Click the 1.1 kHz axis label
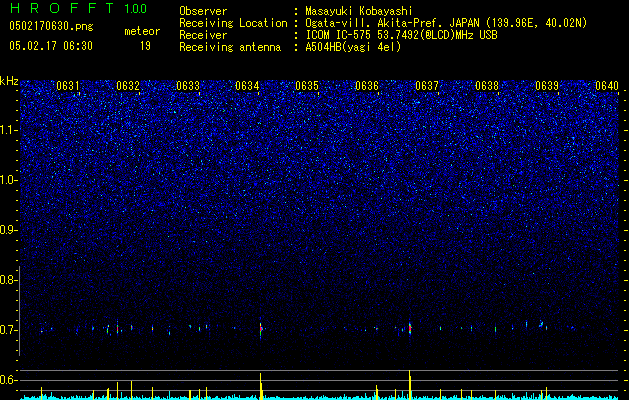The image size is (629, 400). [7, 130]
